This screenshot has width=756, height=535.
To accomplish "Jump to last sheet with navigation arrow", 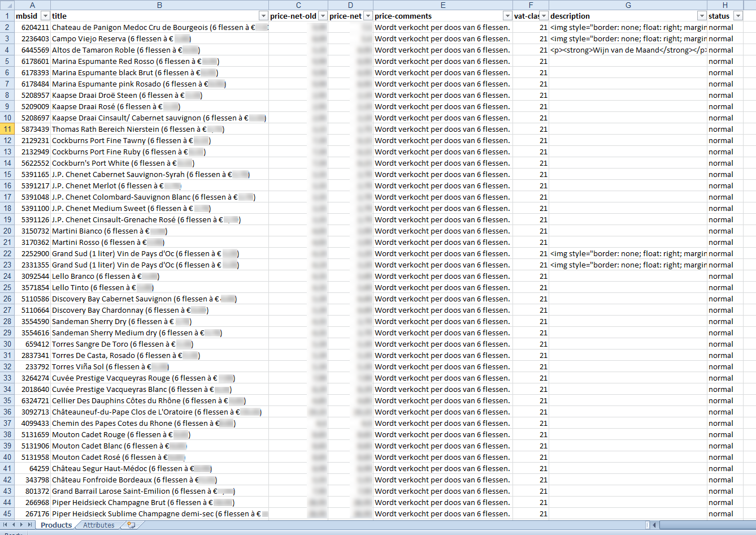I will click(31, 525).
